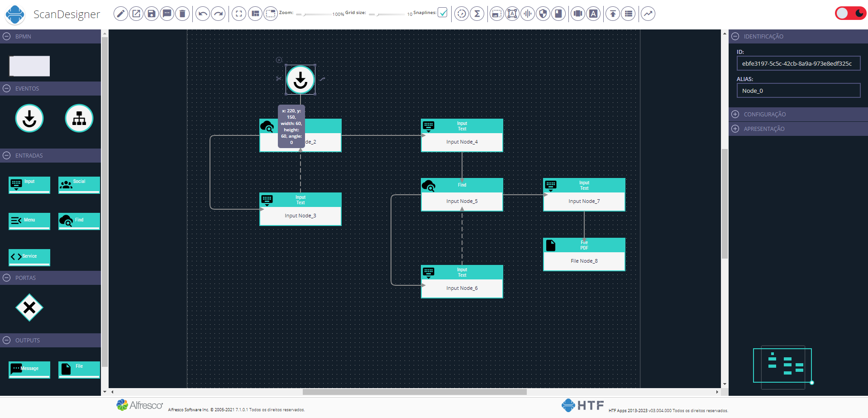
Task: Undo the last action
Action: tap(203, 14)
